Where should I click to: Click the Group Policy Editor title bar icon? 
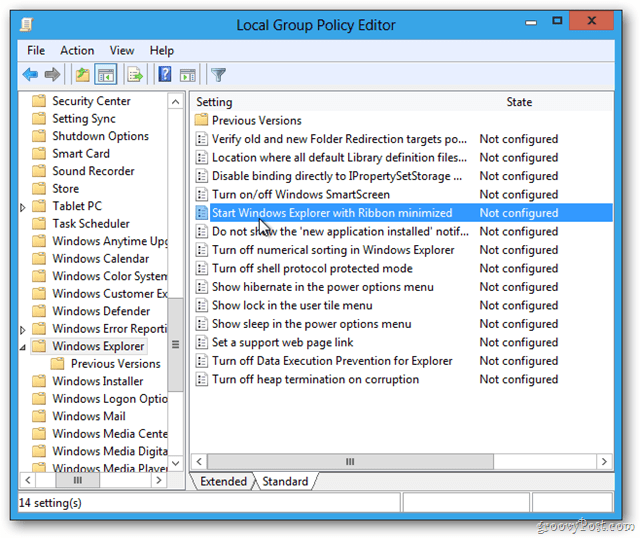point(27,25)
